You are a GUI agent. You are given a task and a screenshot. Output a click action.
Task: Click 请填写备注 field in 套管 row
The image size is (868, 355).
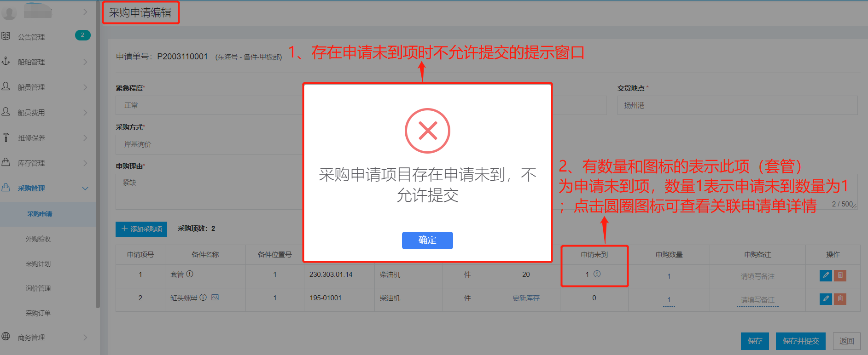(x=757, y=277)
